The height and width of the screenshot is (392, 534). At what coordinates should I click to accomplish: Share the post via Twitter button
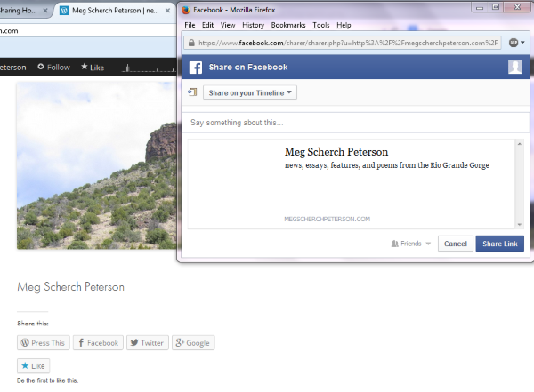point(146,342)
